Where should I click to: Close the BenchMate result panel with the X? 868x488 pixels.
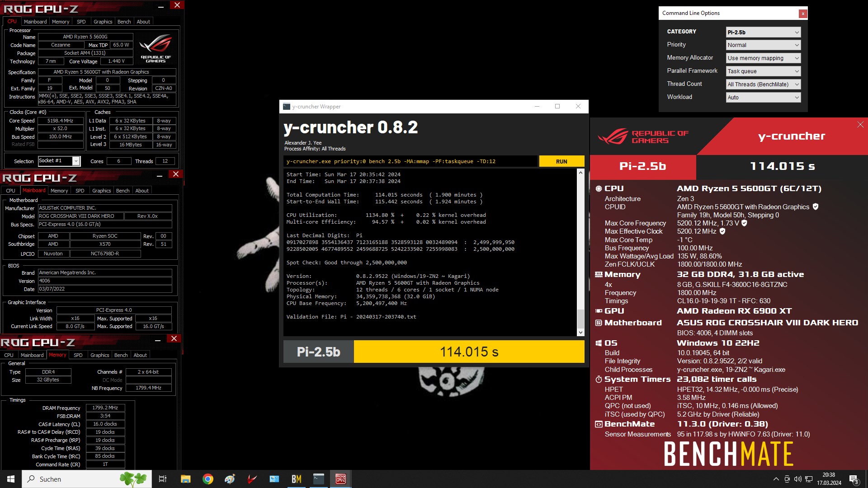[x=860, y=125]
